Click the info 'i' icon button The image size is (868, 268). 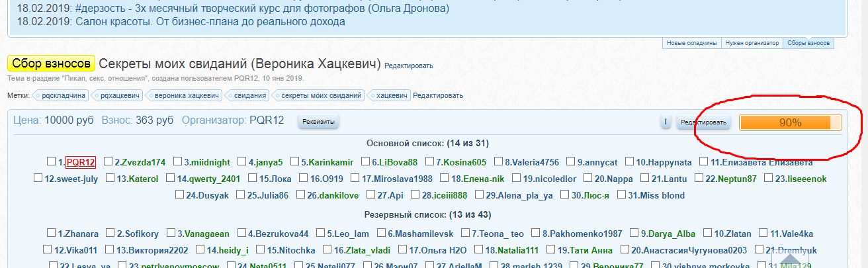point(666,122)
